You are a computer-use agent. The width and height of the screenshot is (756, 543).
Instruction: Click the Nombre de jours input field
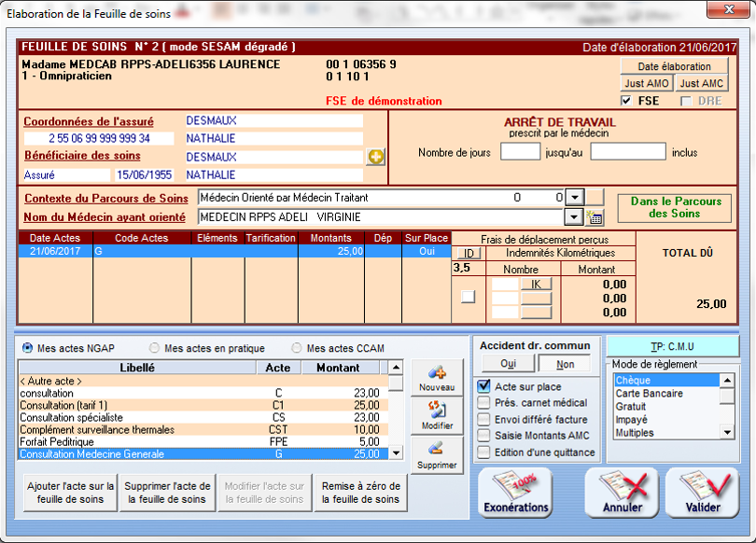(x=520, y=152)
